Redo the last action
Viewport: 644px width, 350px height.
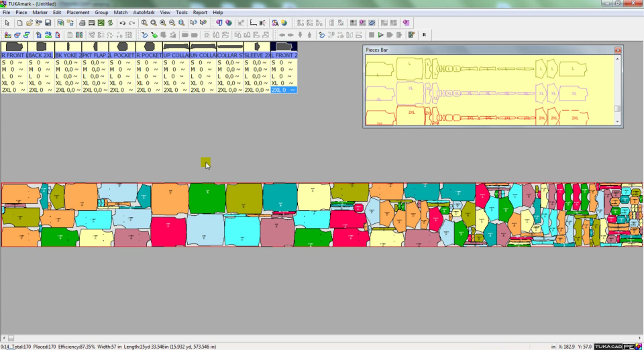point(132,23)
